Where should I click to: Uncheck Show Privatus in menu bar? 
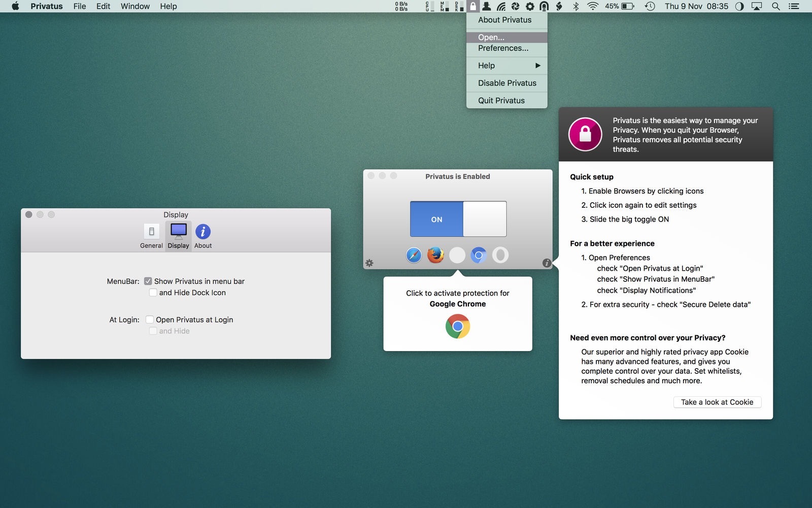coord(148,281)
